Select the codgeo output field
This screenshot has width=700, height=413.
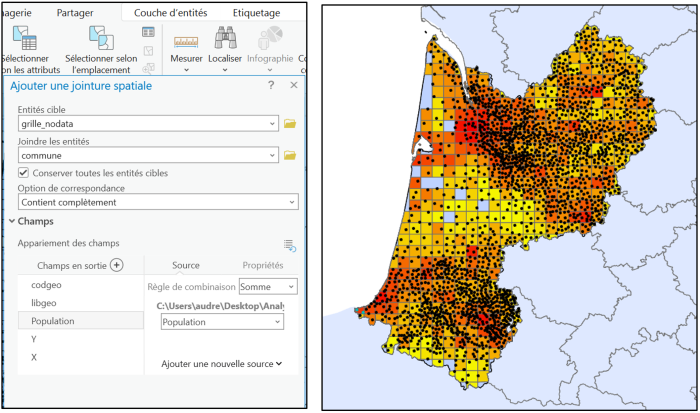pyautogui.click(x=47, y=285)
